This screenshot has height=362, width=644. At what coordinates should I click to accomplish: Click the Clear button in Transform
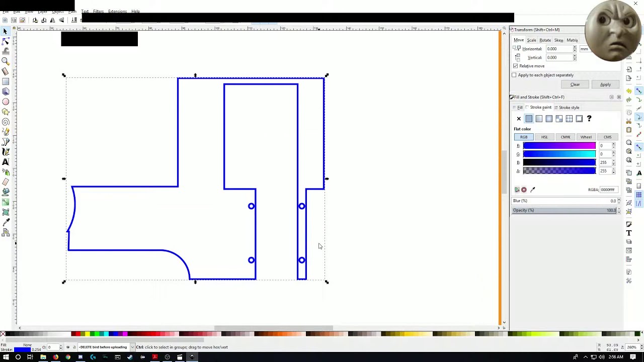pos(575,84)
